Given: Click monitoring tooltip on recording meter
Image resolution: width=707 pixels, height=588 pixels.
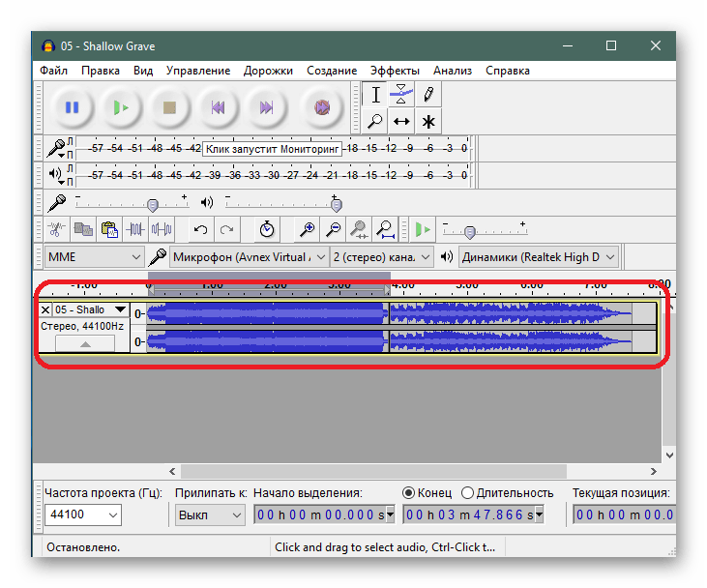Looking at the screenshot, I should (x=272, y=149).
